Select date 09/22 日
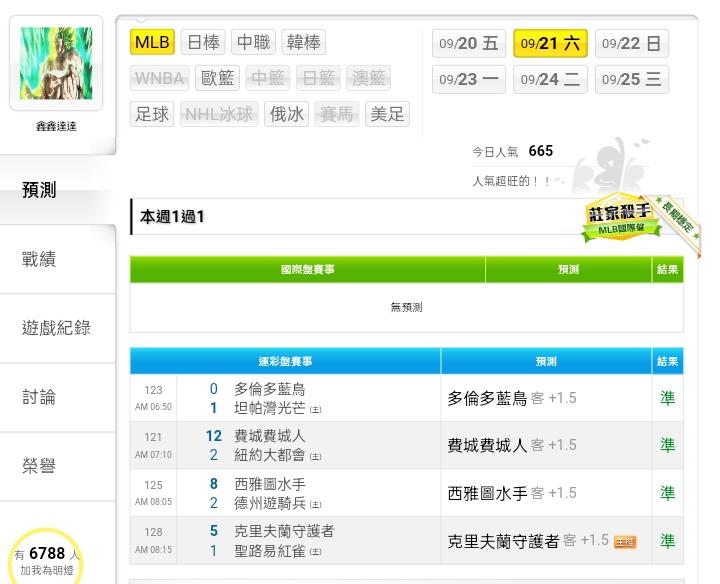The width and height of the screenshot is (720, 584). (632, 44)
